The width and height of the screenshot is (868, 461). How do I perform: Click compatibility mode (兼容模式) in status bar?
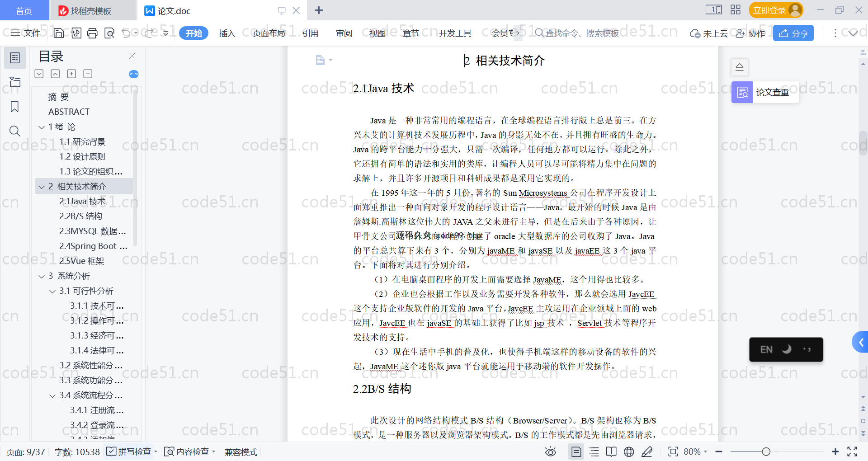coord(241,452)
